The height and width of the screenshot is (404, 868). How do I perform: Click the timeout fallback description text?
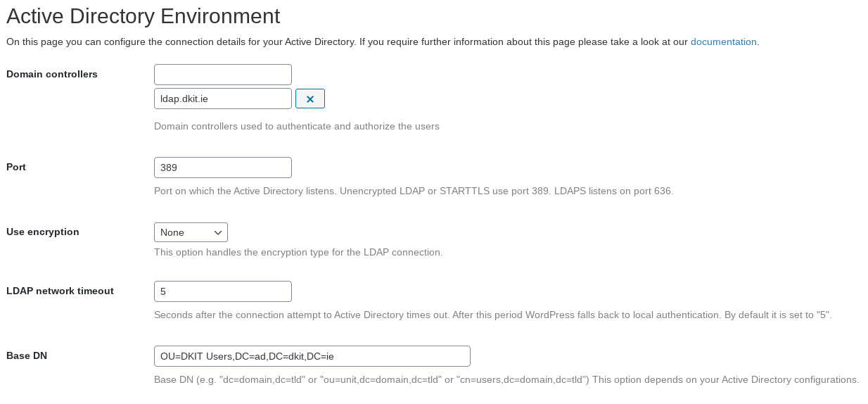pyautogui.click(x=493, y=315)
